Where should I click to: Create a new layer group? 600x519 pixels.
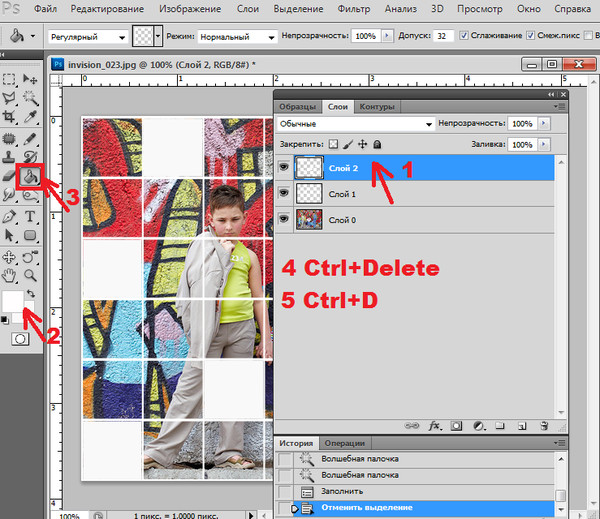coord(500,426)
